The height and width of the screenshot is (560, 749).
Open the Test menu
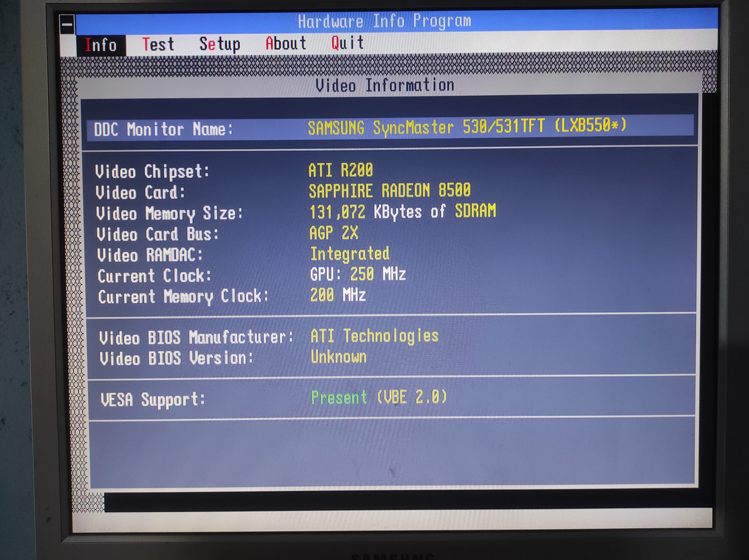pos(158,45)
